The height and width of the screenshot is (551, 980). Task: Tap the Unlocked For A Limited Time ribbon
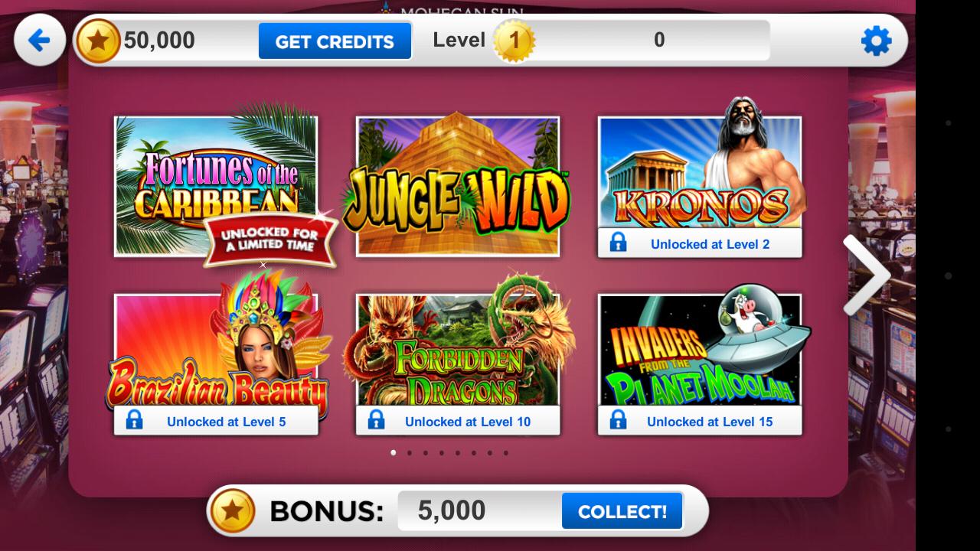269,240
